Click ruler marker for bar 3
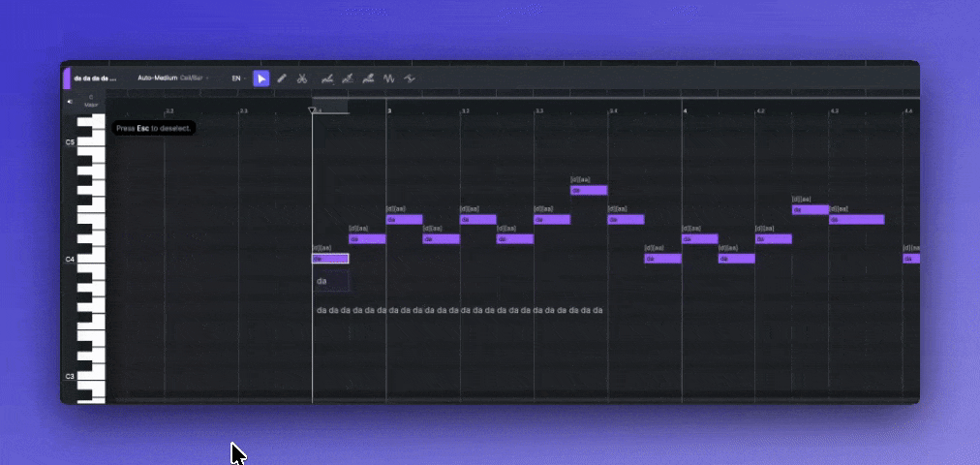The height and width of the screenshot is (465, 980). 389,111
